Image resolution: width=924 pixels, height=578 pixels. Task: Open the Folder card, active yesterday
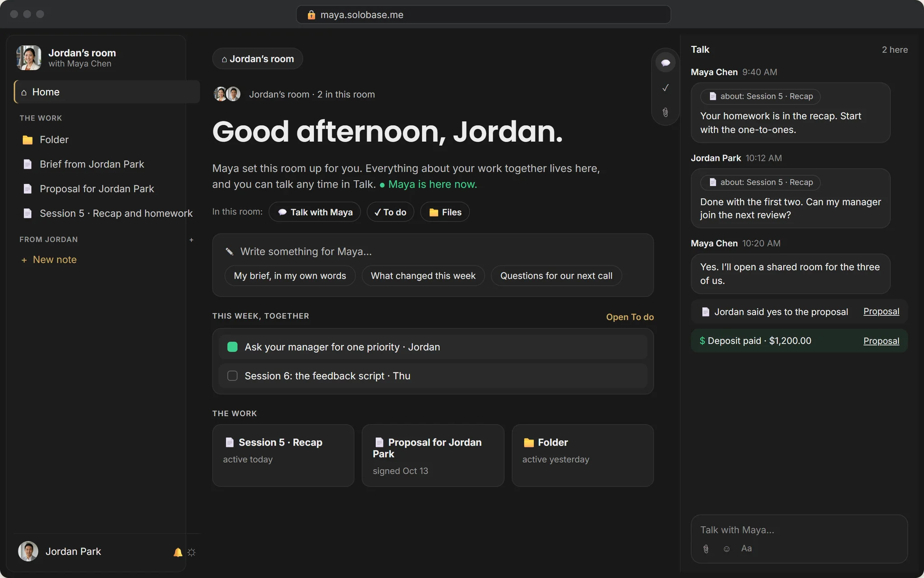[583, 455]
